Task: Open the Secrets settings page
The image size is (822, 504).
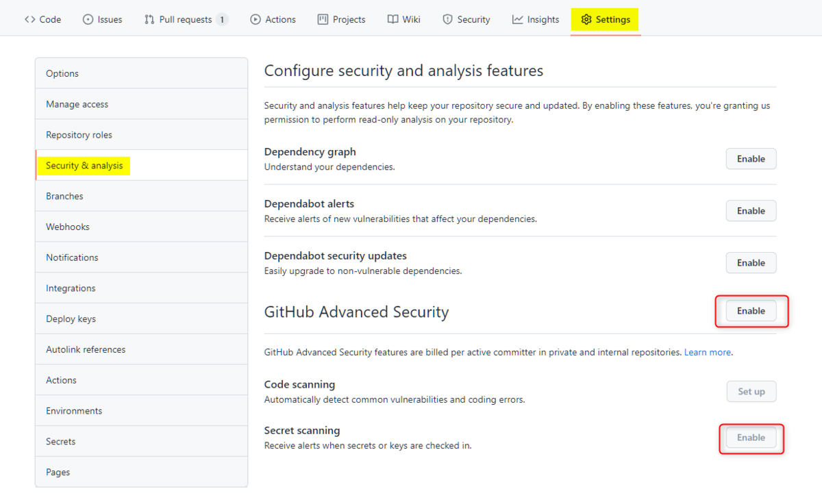Action: tap(61, 442)
